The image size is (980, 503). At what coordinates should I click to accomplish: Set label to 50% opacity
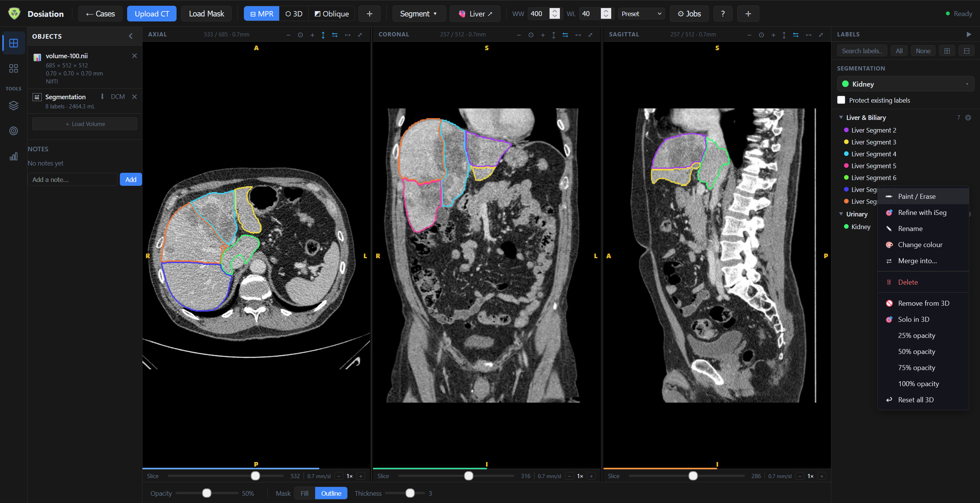point(923,352)
